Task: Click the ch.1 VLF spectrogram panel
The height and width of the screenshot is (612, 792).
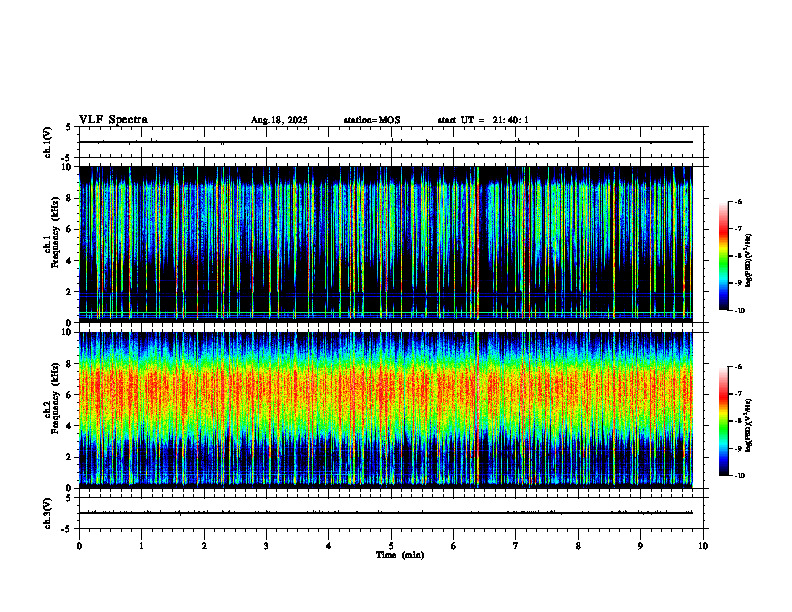Action: [x=385, y=244]
